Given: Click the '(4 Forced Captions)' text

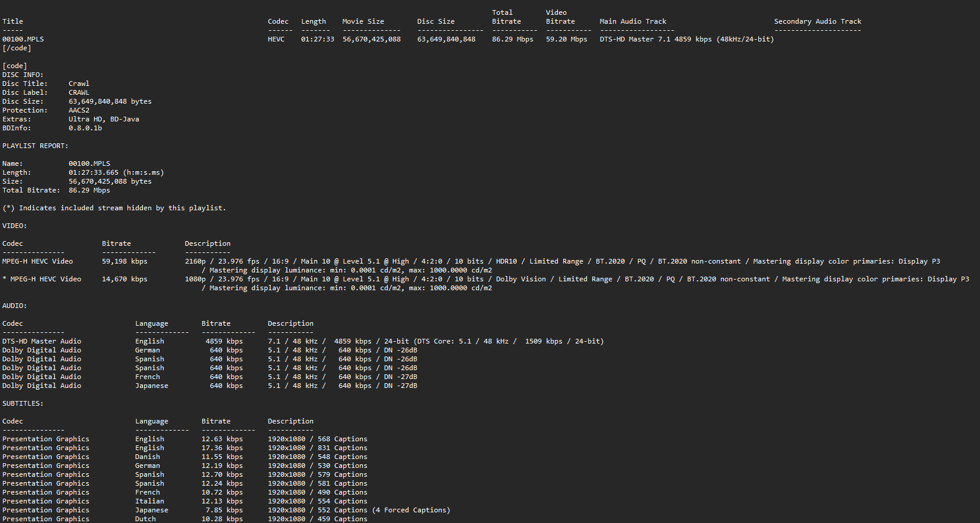Looking at the screenshot, I should point(411,510).
